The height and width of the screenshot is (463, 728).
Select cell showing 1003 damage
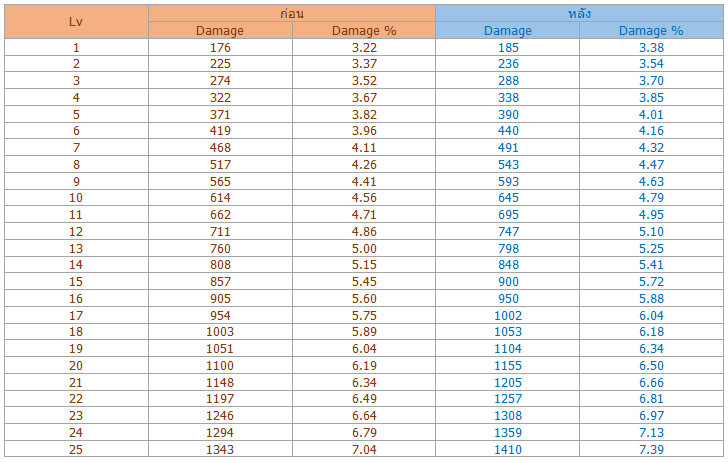click(220, 332)
